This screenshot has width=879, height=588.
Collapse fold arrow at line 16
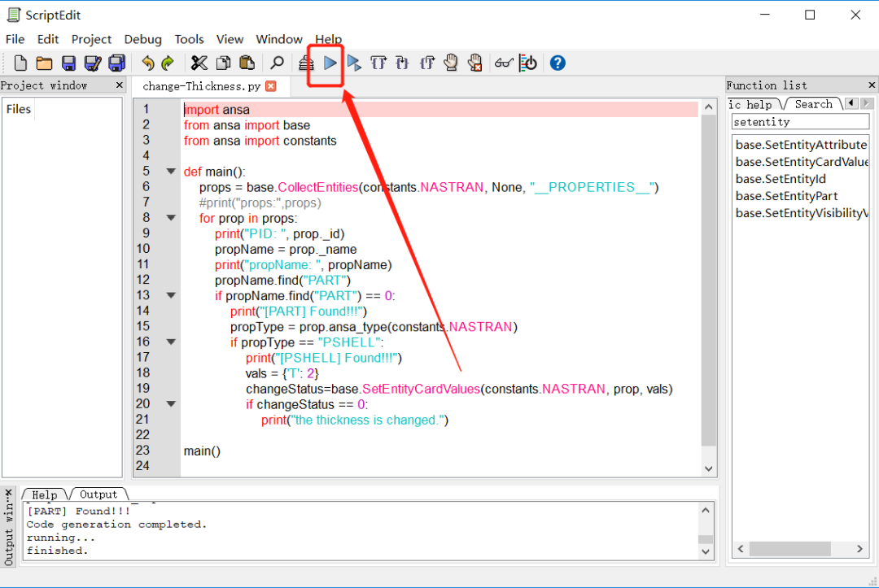point(171,342)
